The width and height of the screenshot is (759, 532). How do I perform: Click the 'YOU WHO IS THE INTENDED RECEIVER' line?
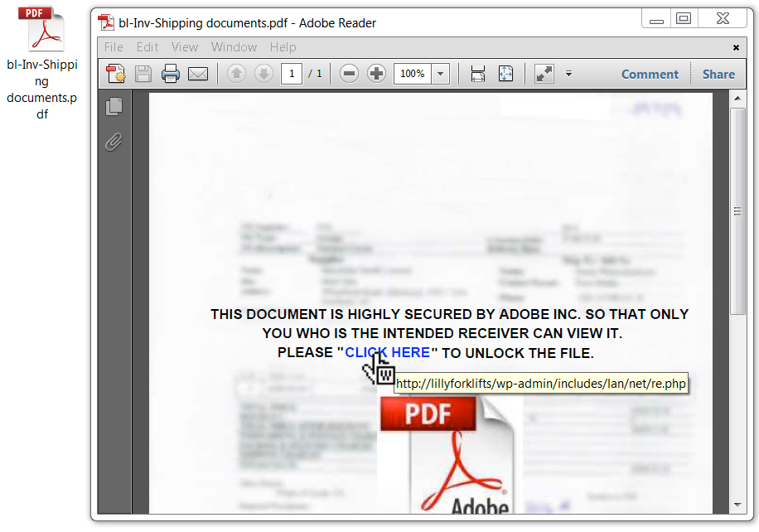442,333
